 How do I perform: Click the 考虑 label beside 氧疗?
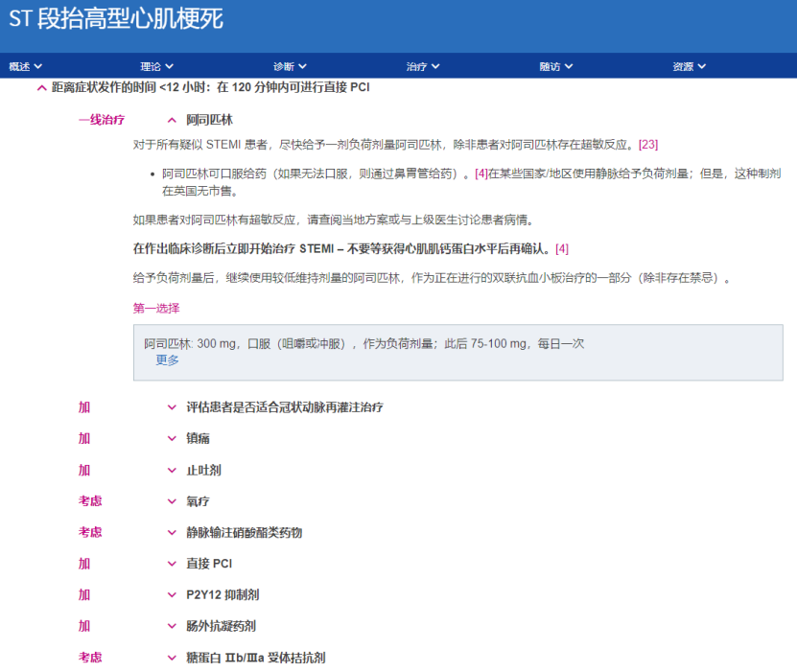[x=90, y=501]
